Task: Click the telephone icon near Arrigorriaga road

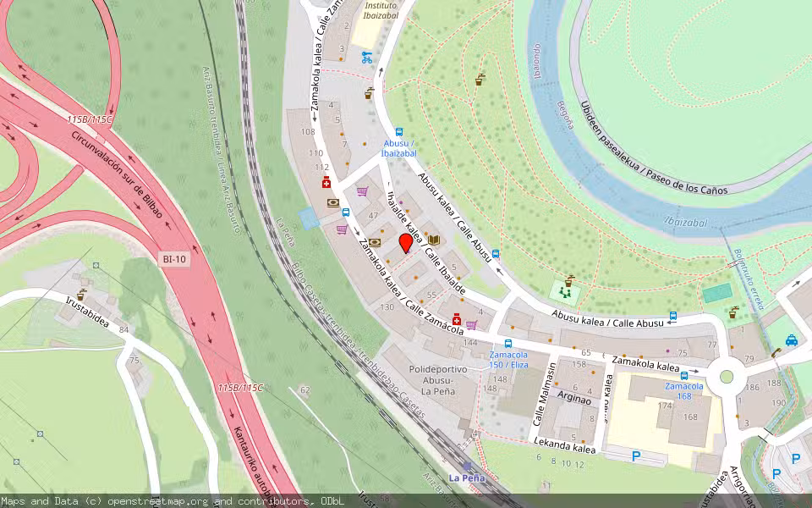Action: tap(776, 352)
